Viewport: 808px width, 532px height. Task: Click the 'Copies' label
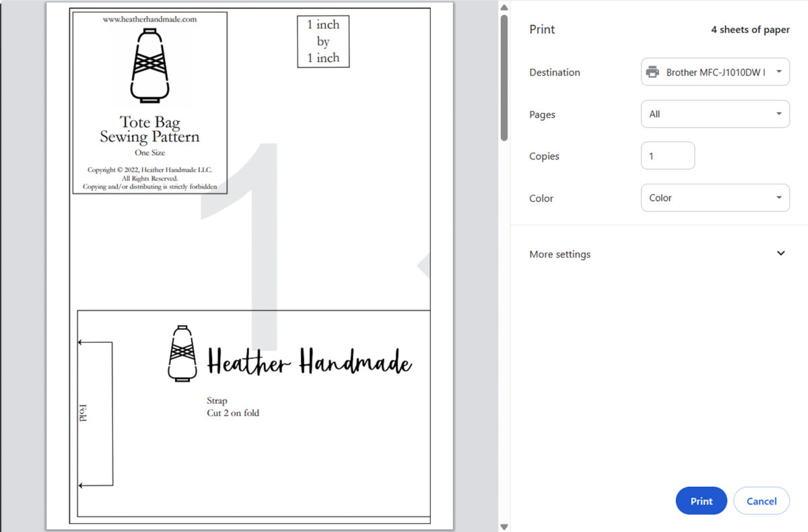(x=544, y=156)
